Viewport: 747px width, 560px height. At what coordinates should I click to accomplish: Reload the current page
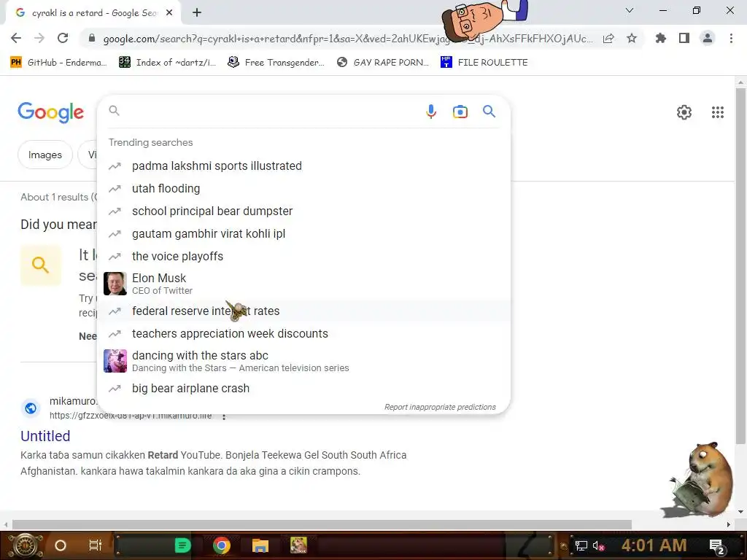click(x=63, y=38)
